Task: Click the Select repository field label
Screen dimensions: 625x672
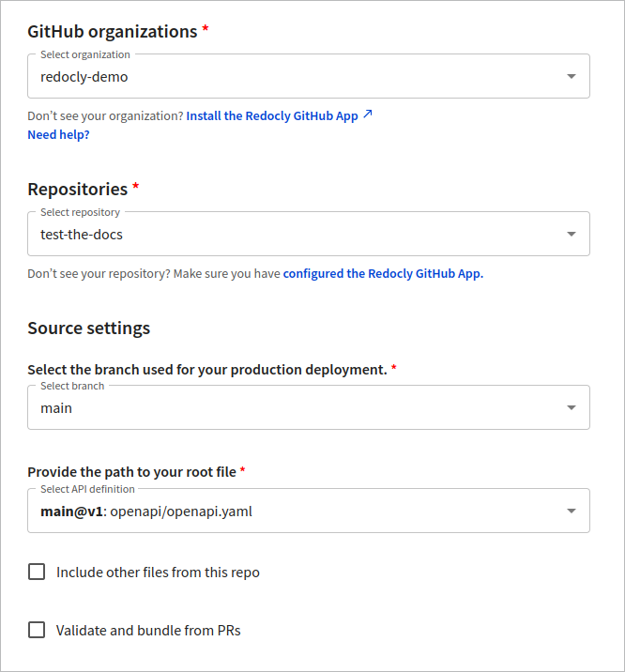Action: (x=80, y=212)
